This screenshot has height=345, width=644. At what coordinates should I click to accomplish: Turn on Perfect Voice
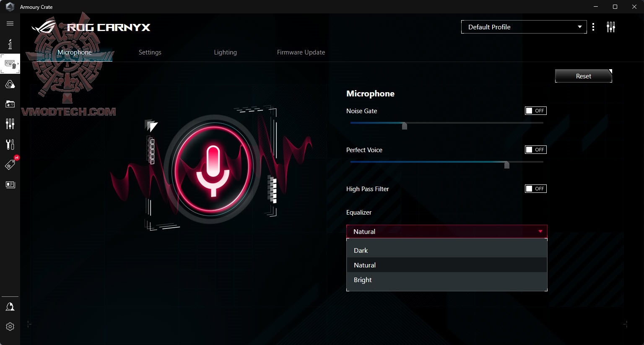[535, 149]
